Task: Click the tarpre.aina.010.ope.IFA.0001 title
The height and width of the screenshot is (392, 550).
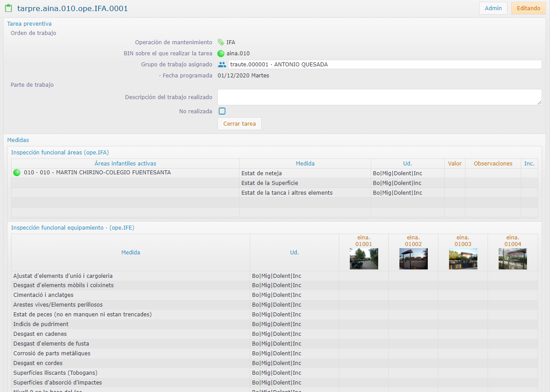Action: pos(73,8)
